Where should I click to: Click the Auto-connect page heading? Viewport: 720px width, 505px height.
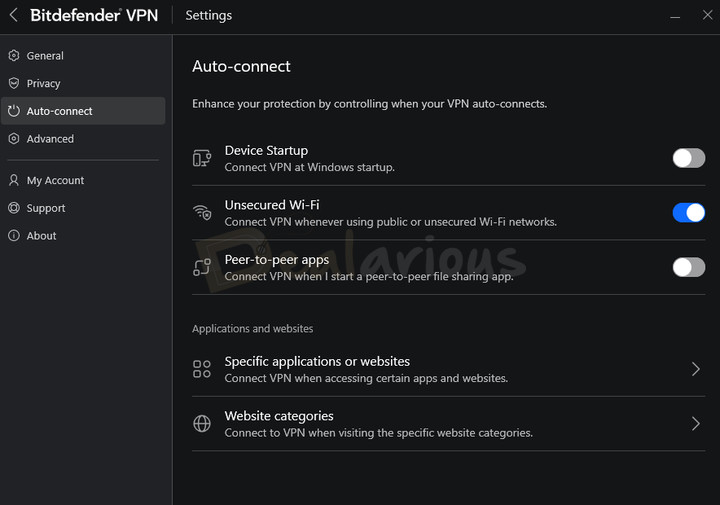[241, 66]
